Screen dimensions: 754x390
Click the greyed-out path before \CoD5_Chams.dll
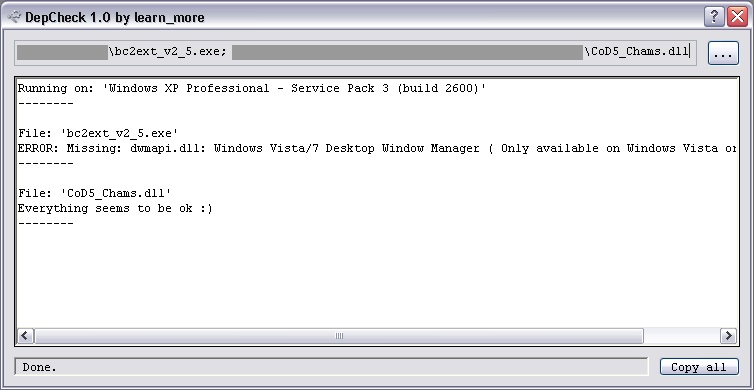407,52
